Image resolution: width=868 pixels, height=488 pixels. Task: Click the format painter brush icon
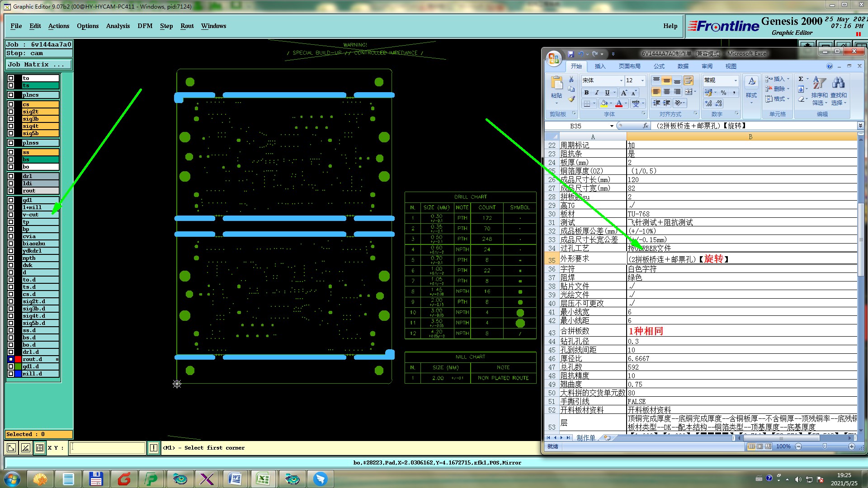(x=571, y=99)
